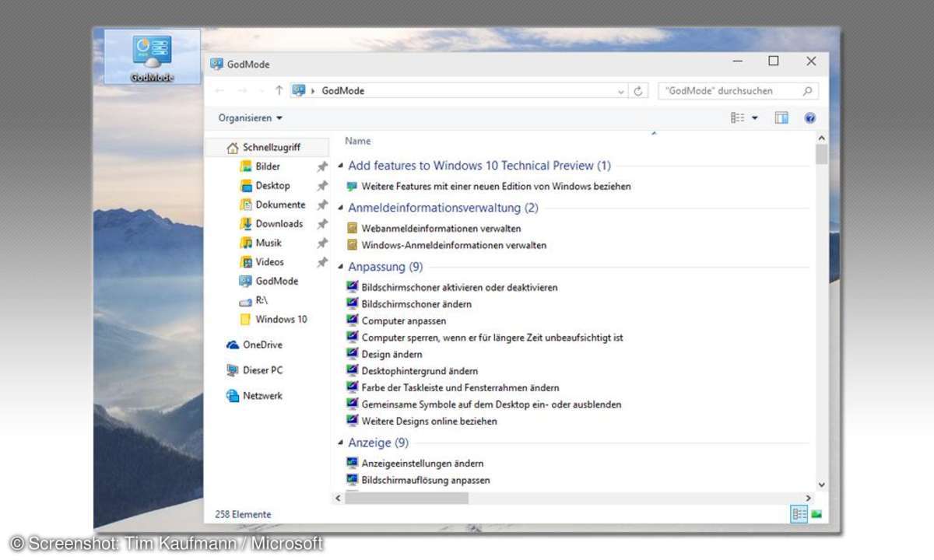Click the pin icon next to Videos

[x=322, y=262]
